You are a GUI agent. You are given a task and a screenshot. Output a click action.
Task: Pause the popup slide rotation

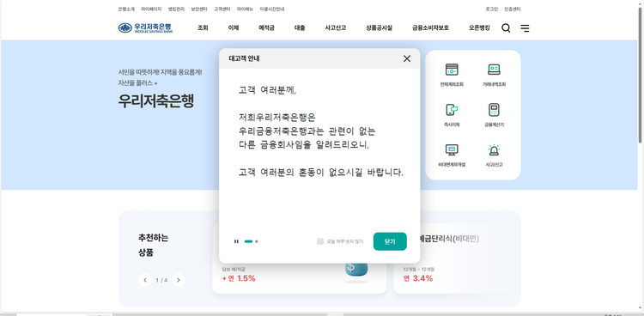click(236, 241)
